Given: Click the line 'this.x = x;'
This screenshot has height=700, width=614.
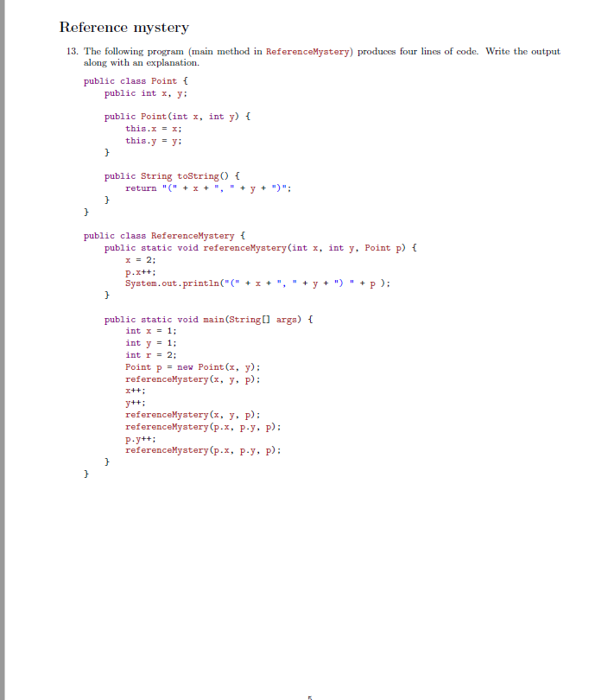Looking at the screenshot, I should click(x=154, y=129).
